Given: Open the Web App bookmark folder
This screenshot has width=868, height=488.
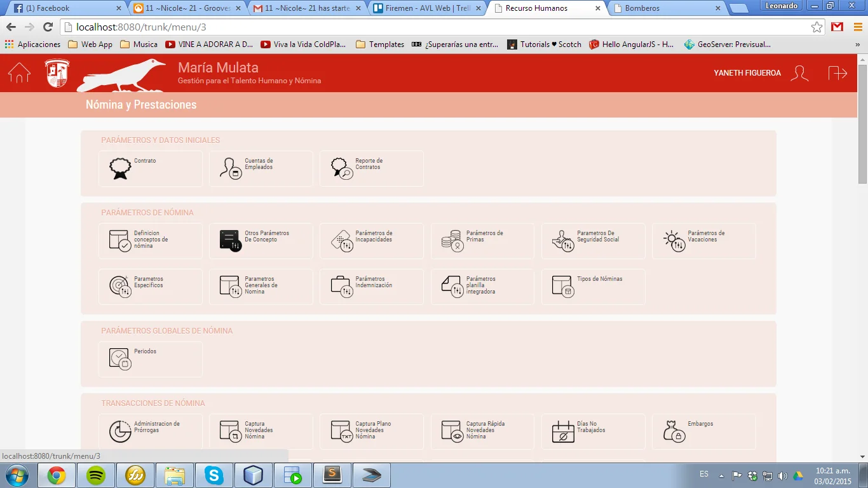Looking at the screenshot, I should coord(90,44).
